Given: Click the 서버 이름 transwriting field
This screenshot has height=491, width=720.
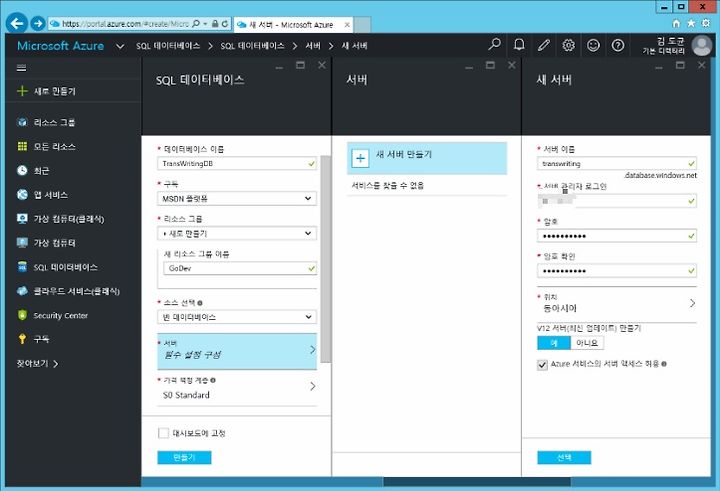Looking at the screenshot, I should pyautogui.click(x=617, y=164).
